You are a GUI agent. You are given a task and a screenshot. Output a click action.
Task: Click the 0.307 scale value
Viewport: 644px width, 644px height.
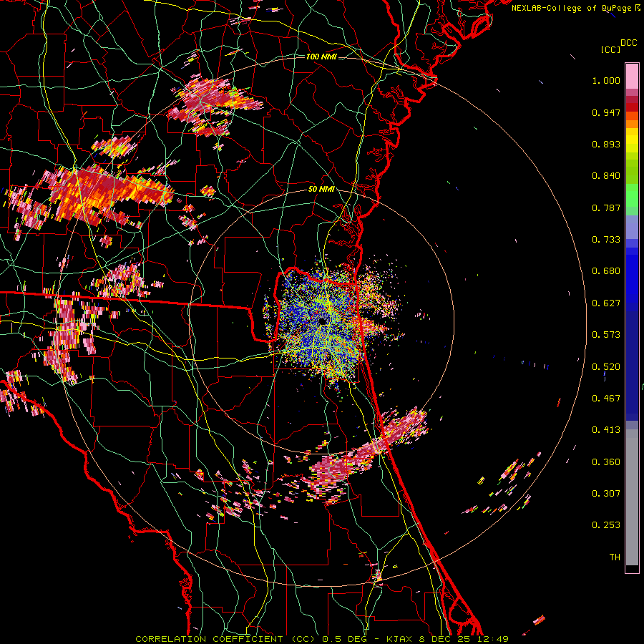(606, 494)
